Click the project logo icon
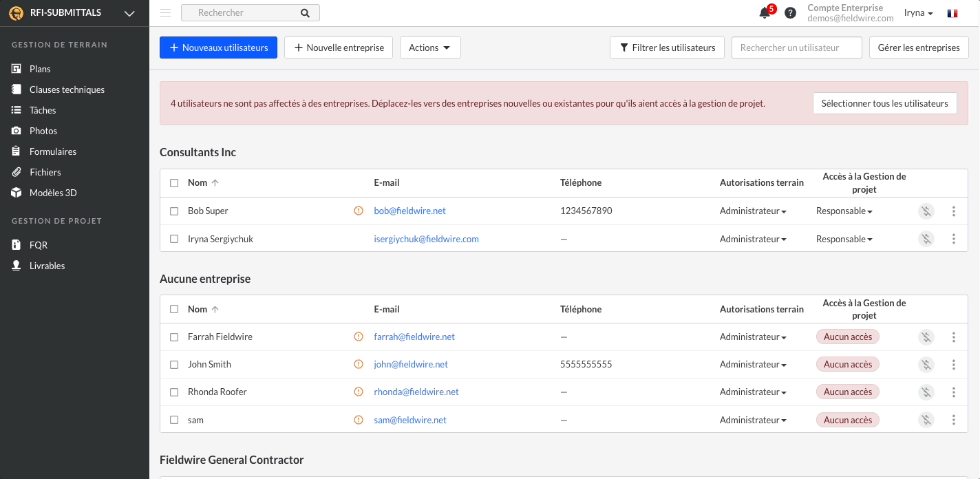Viewport: 980px width, 479px height. (16, 13)
